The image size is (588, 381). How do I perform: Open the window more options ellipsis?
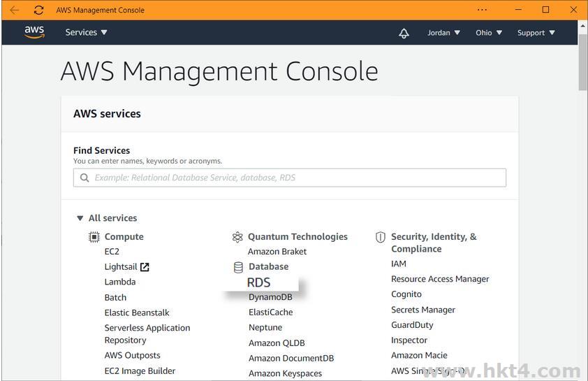pyautogui.click(x=482, y=10)
